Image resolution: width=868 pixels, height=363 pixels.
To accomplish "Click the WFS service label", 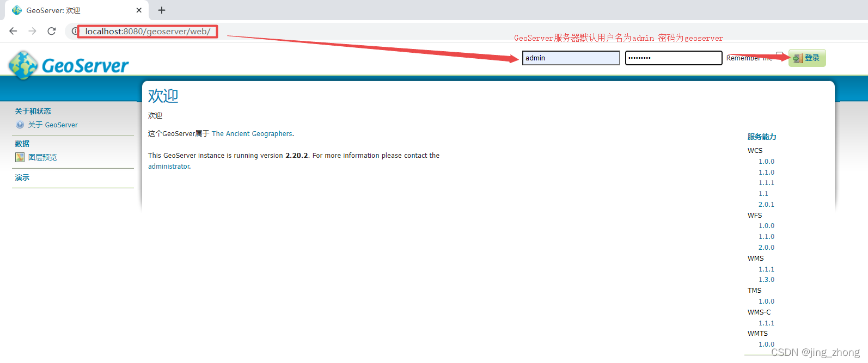I will [755, 216].
